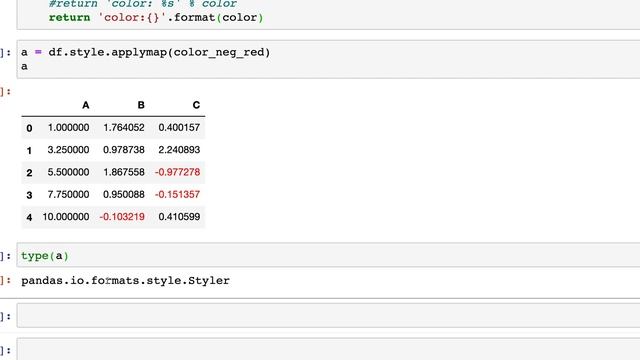This screenshot has width=640, height=360.
Task: Click the cell value 2.240893
Action: pos(179,150)
